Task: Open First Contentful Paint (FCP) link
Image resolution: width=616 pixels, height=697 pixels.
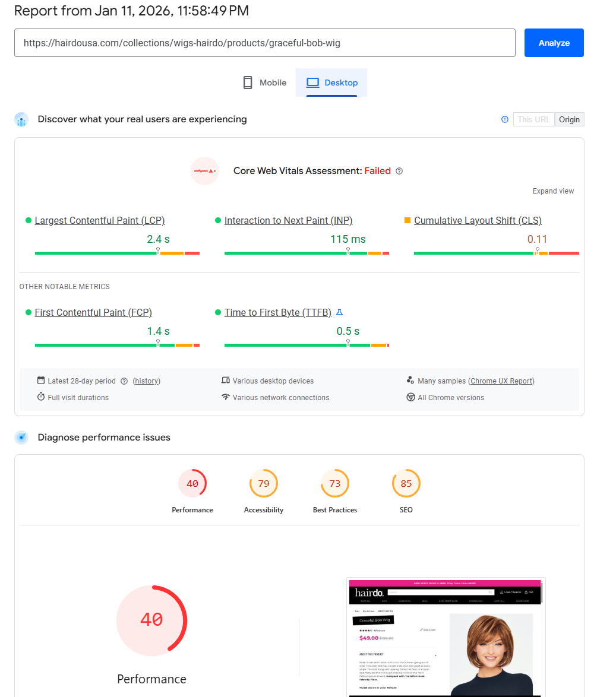Action: tap(93, 312)
